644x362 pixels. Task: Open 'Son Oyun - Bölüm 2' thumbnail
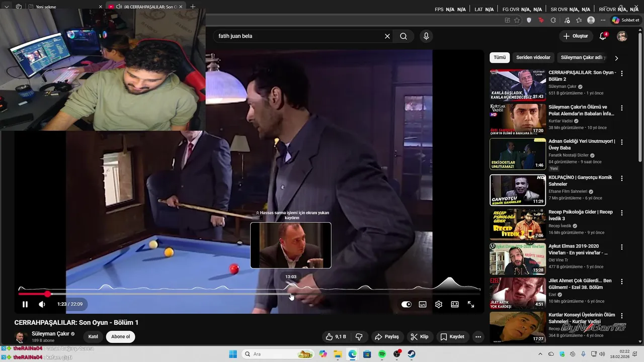pos(518,85)
